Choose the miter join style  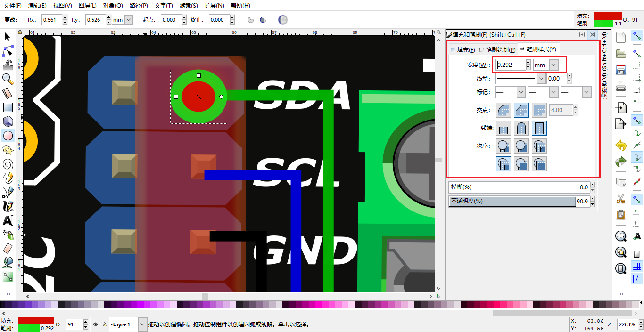539,110
